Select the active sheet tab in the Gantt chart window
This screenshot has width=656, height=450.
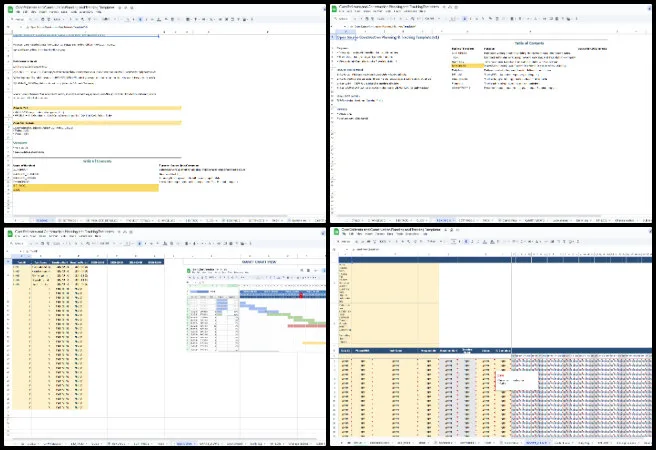coord(186,445)
